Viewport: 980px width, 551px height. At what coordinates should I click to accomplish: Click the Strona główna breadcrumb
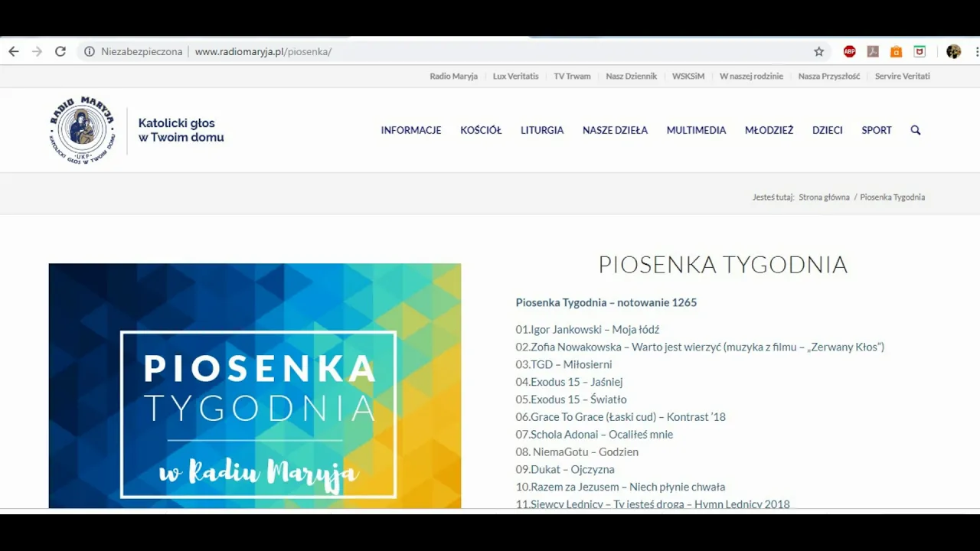(x=824, y=197)
